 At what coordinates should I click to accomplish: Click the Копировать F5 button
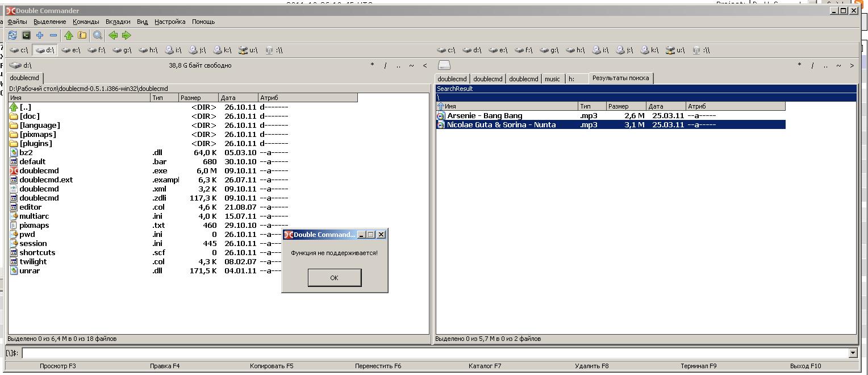click(x=272, y=366)
